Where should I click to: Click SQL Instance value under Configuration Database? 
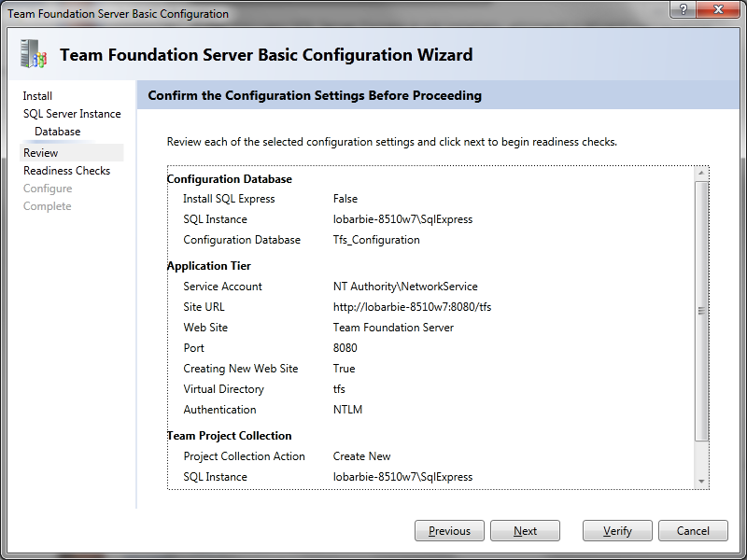[403, 219]
